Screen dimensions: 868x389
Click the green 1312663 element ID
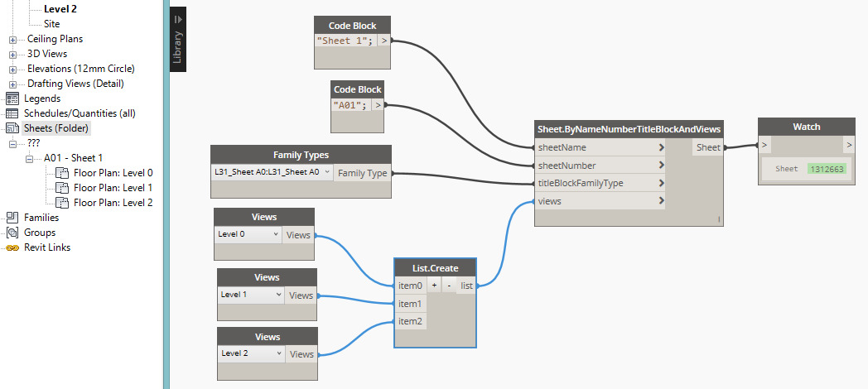click(827, 169)
